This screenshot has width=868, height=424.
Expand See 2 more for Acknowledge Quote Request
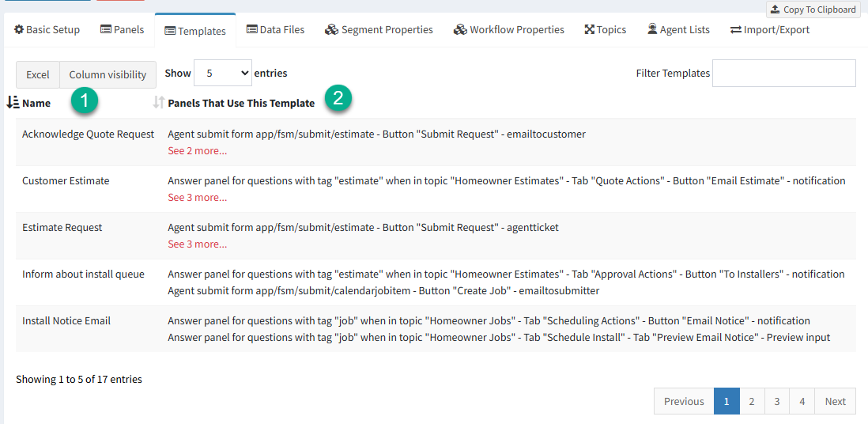[x=197, y=150]
